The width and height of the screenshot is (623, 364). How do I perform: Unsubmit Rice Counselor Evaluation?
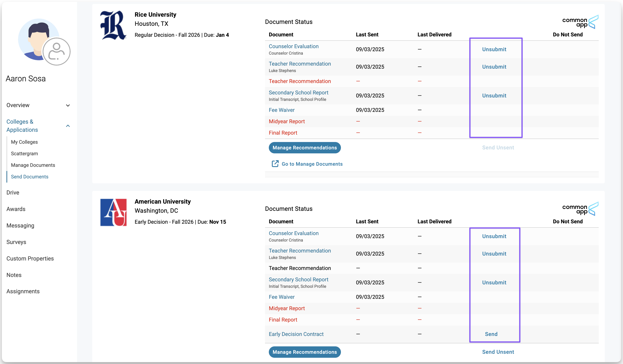(494, 49)
